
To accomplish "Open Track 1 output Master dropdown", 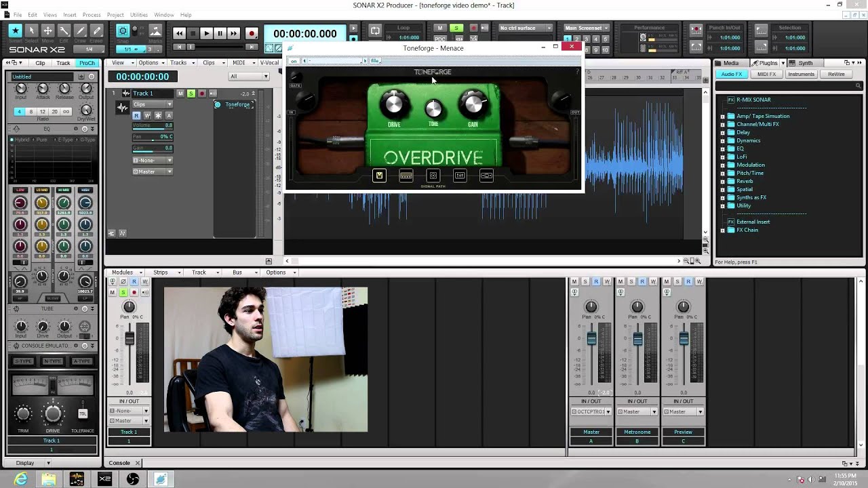I will (x=153, y=172).
